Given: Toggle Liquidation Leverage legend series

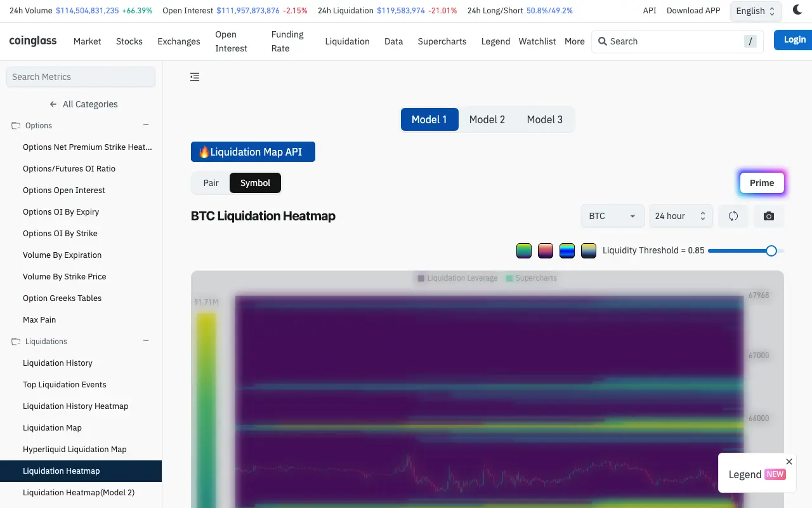Looking at the screenshot, I should [457, 278].
